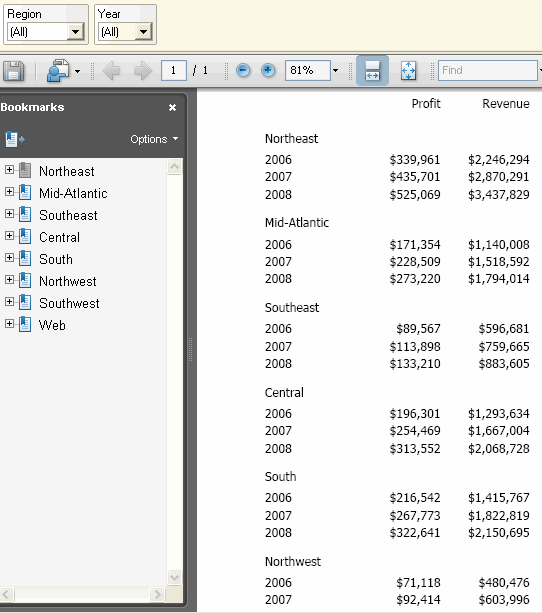542x613 pixels.
Task: Click the Save floppy disk icon
Action: click(x=14, y=71)
